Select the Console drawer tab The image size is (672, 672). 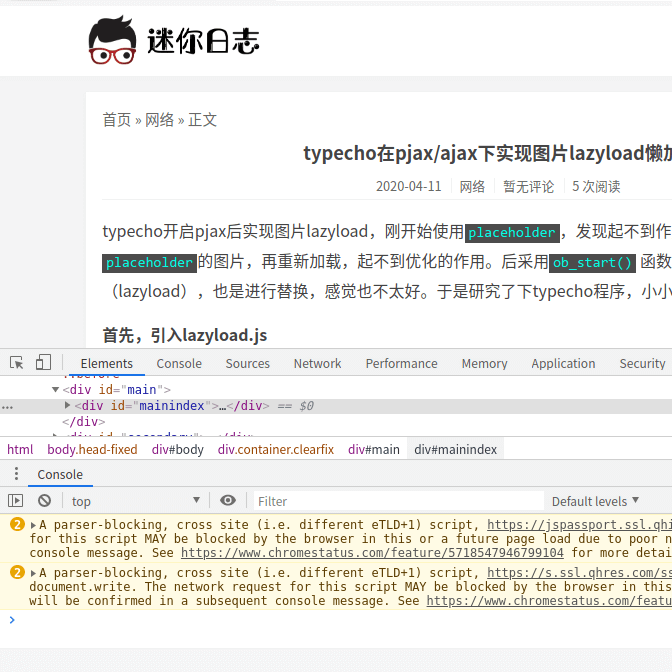pyautogui.click(x=60, y=474)
